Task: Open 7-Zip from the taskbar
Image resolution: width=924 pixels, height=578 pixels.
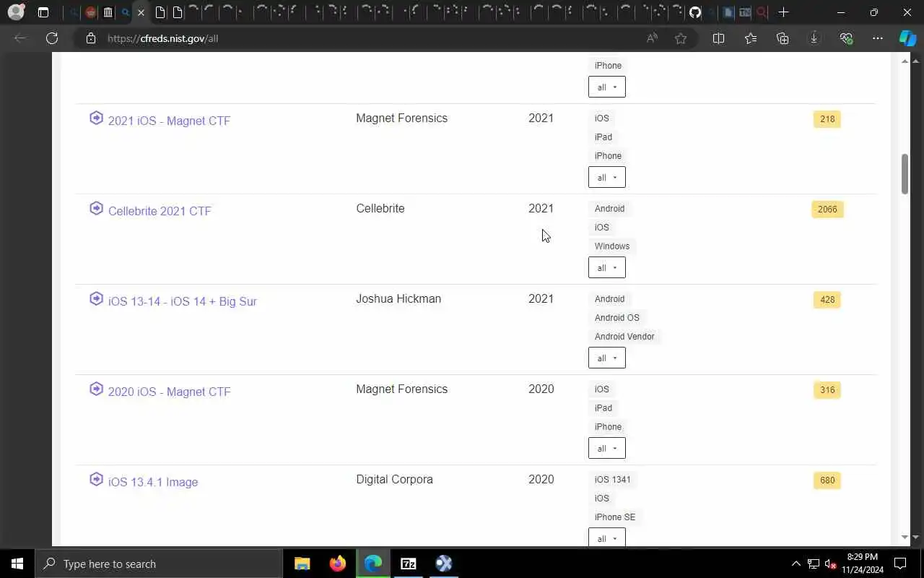Action: 408,564
